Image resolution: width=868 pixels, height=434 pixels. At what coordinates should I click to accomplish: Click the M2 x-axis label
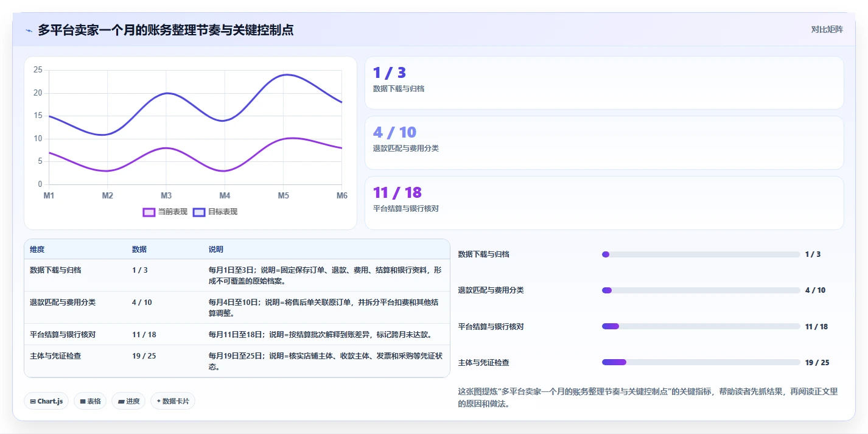point(107,195)
